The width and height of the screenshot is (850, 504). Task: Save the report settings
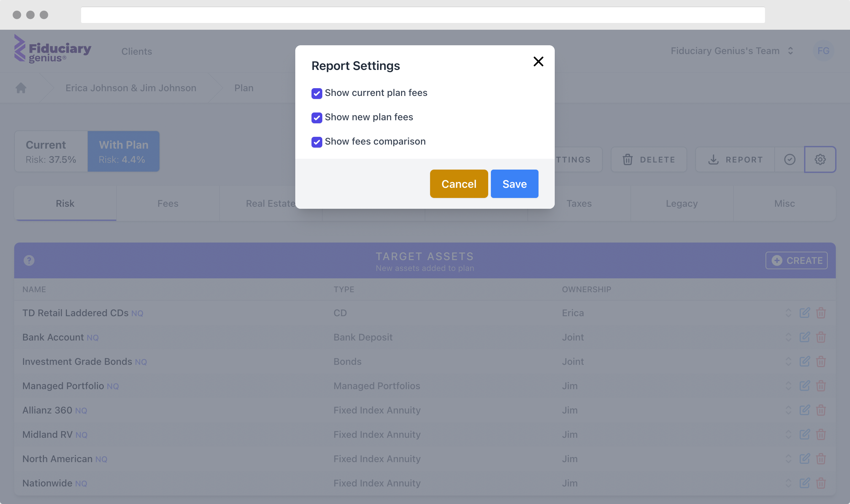[x=514, y=184]
